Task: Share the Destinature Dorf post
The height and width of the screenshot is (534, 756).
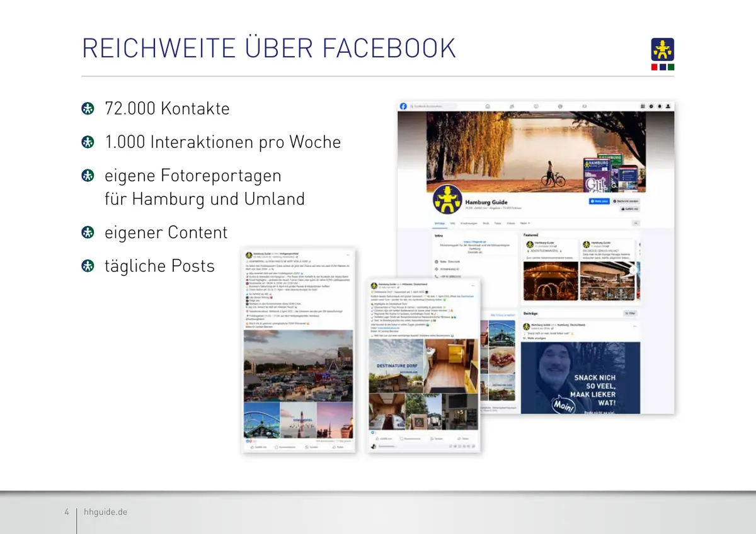Action: click(x=462, y=439)
